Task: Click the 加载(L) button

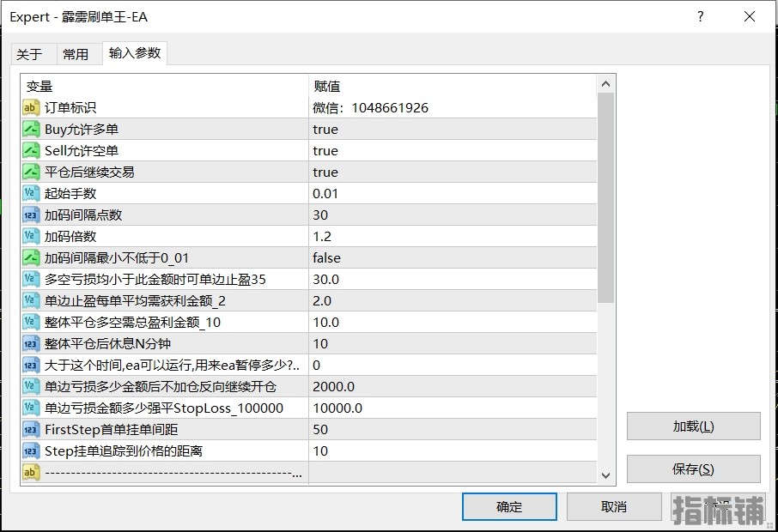Action: pos(693,426)
